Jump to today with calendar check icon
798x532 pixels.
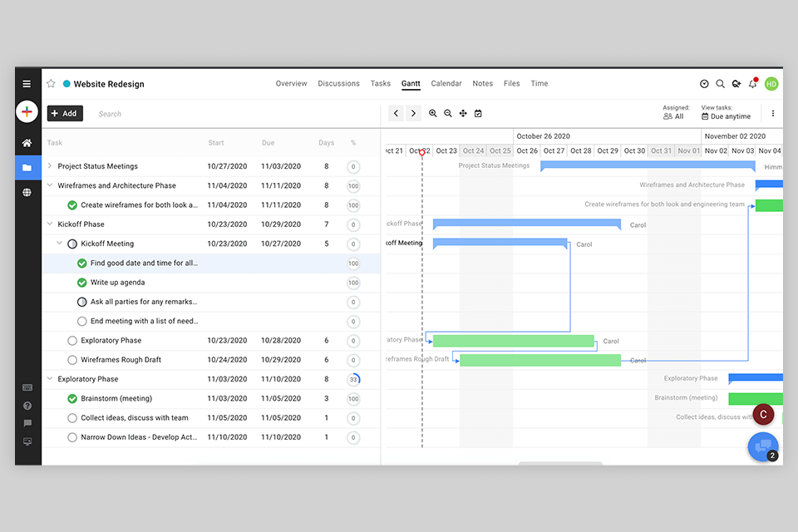click(478, 114)
